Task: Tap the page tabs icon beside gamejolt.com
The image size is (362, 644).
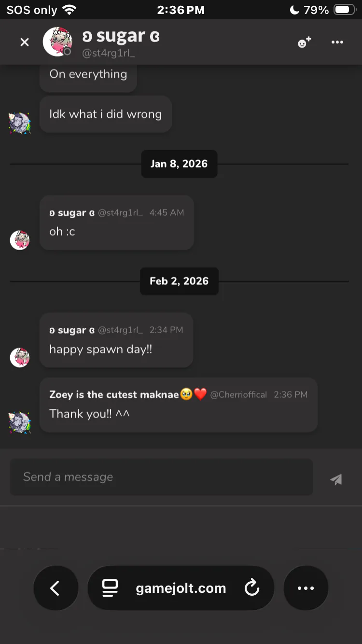Action: pos(110,588)
